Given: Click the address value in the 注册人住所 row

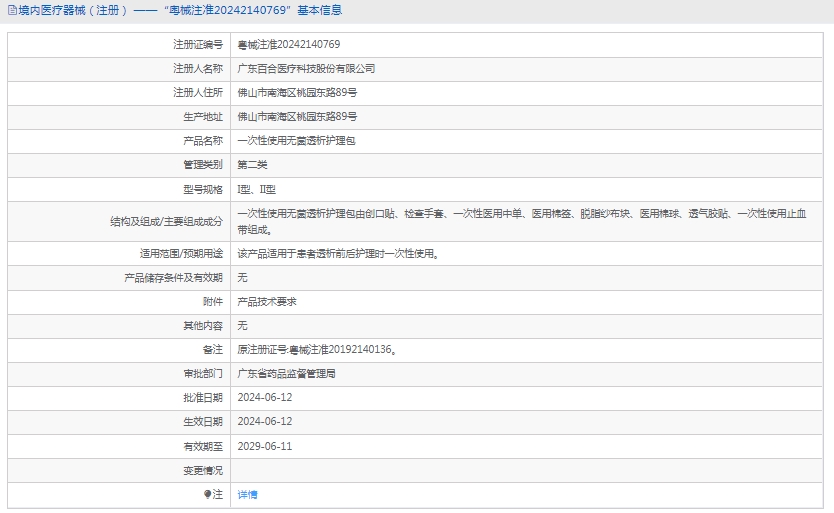Looking at the screenshot, I should click(297, 93).
